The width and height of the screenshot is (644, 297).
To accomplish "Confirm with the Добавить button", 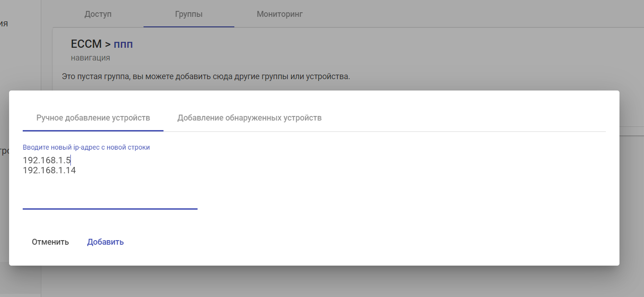I will pos(105,242).
